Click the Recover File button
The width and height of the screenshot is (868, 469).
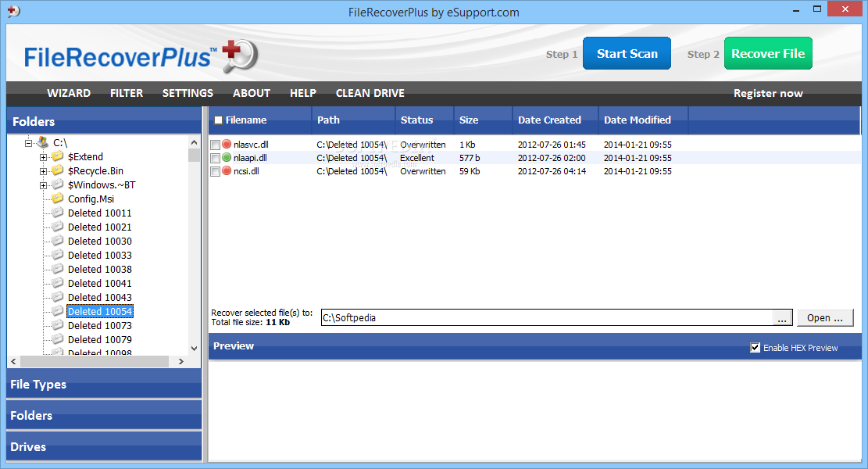click(768, 53)
